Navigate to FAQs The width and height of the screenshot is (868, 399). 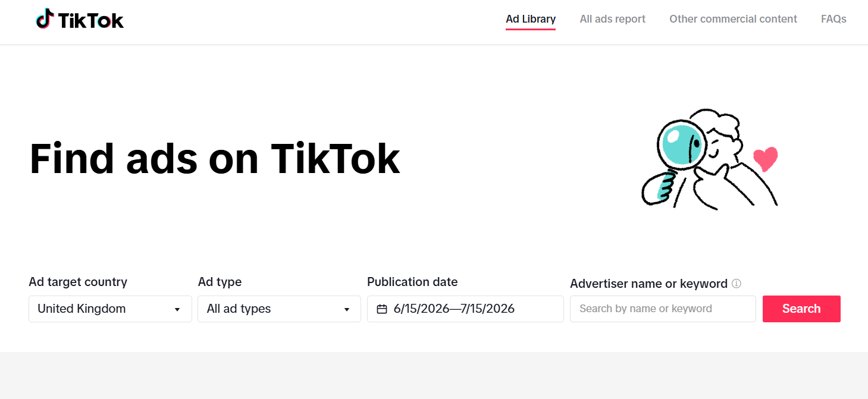point(833,19)
